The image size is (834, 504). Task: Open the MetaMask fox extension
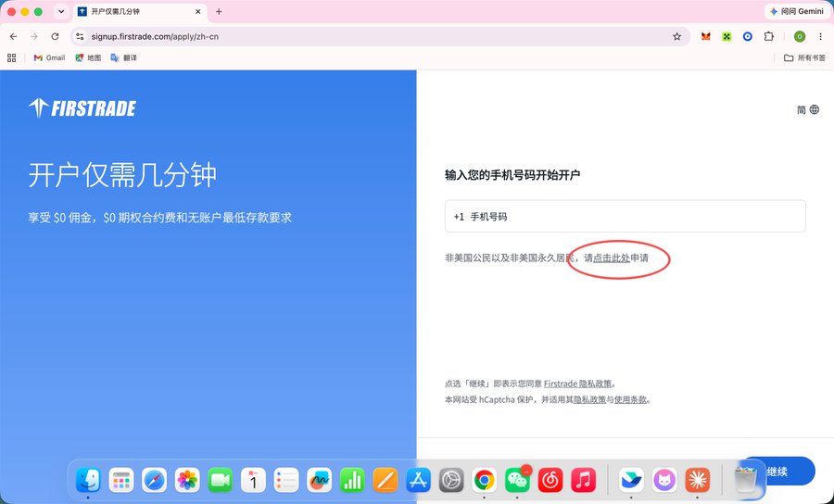706,37
